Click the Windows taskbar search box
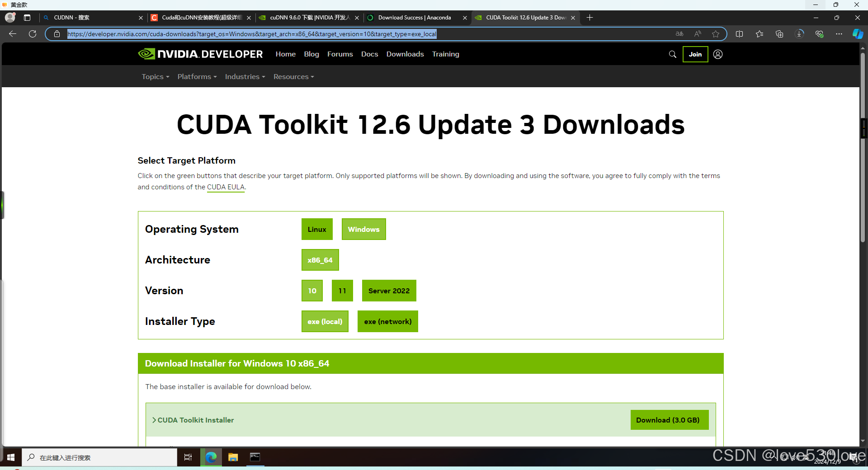The image size is (868, 470). pos(99,457)
